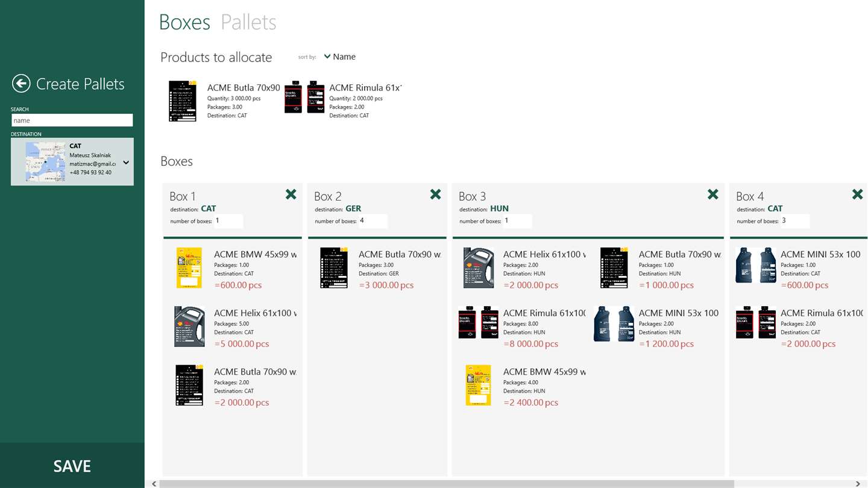
Task: Select the Boxes tab
Action: (184, 22)
